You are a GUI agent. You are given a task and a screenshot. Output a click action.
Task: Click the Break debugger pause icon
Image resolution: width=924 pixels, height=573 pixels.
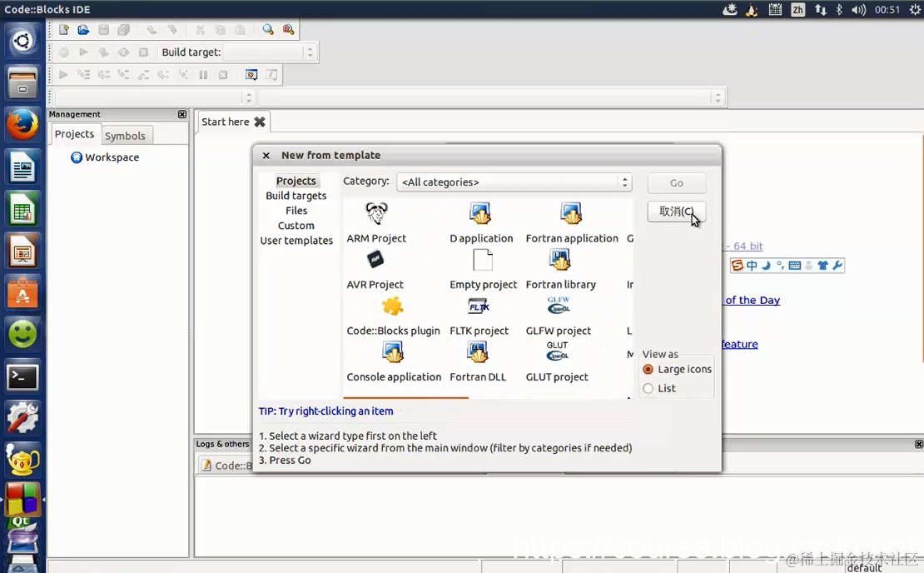(x=203, y=75)
